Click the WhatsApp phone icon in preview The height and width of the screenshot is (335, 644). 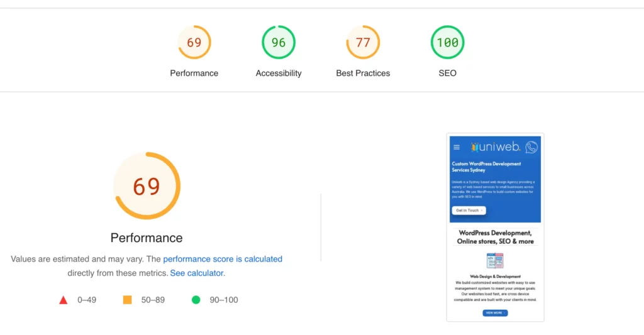tap(531, 147)
